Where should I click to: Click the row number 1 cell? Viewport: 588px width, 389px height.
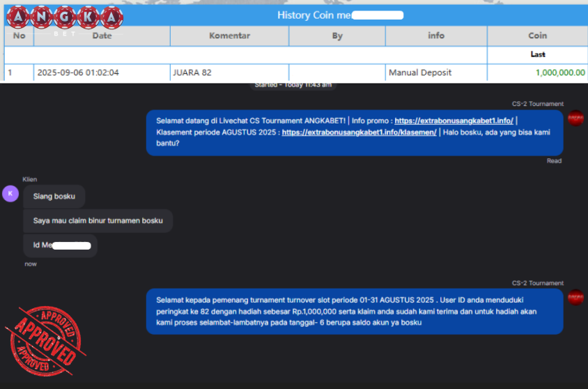[19, 73]
